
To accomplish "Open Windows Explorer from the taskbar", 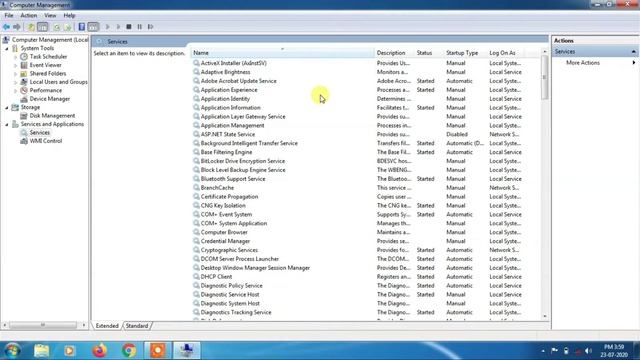I will coord(42,351).
